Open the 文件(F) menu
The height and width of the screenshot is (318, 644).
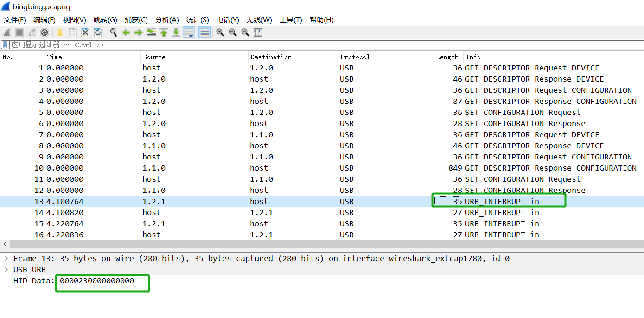pyautogui.click(x=15, y=20)
